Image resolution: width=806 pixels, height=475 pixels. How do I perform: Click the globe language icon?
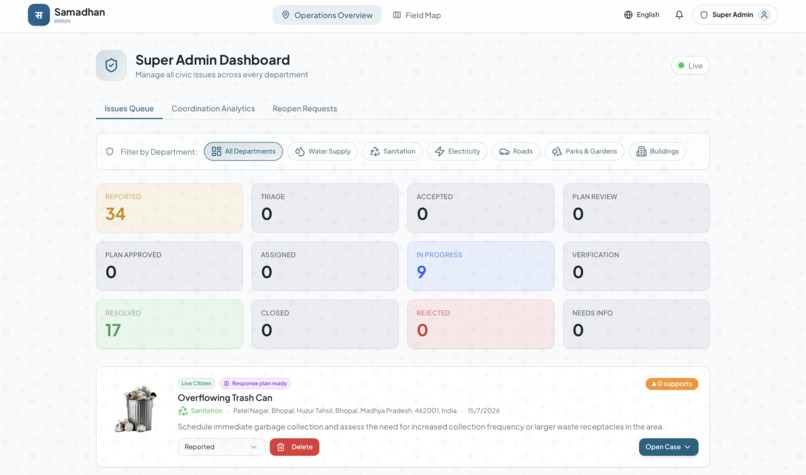coord(628,15)
